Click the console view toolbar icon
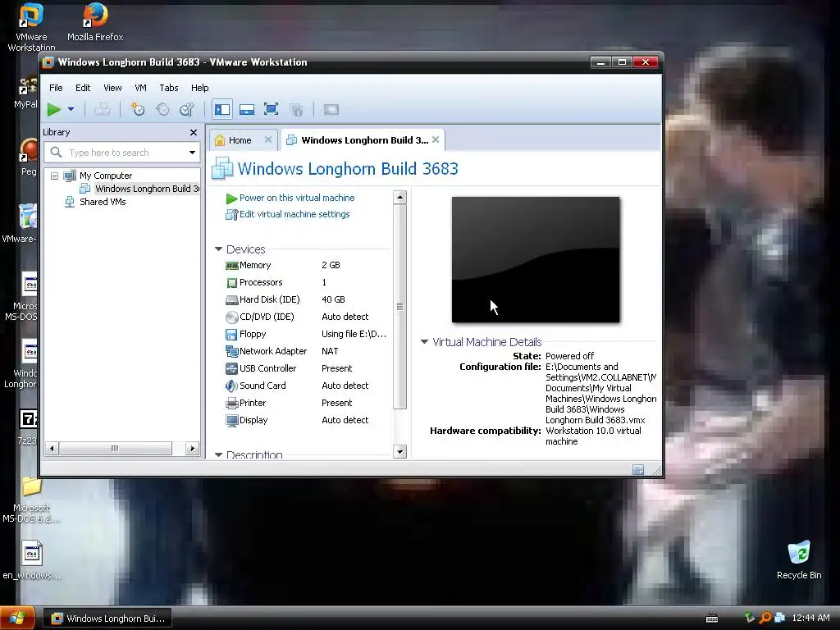 coord(331,109)
